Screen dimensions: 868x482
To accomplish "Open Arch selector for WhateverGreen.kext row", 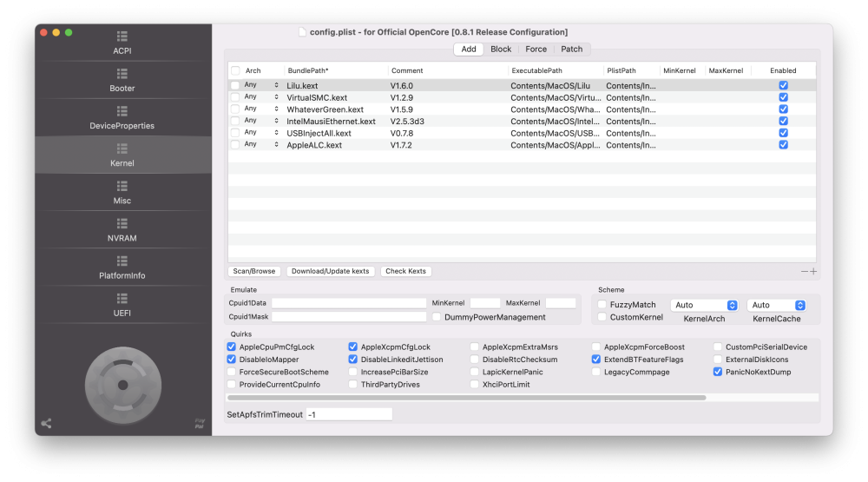I will pos(261,109).
